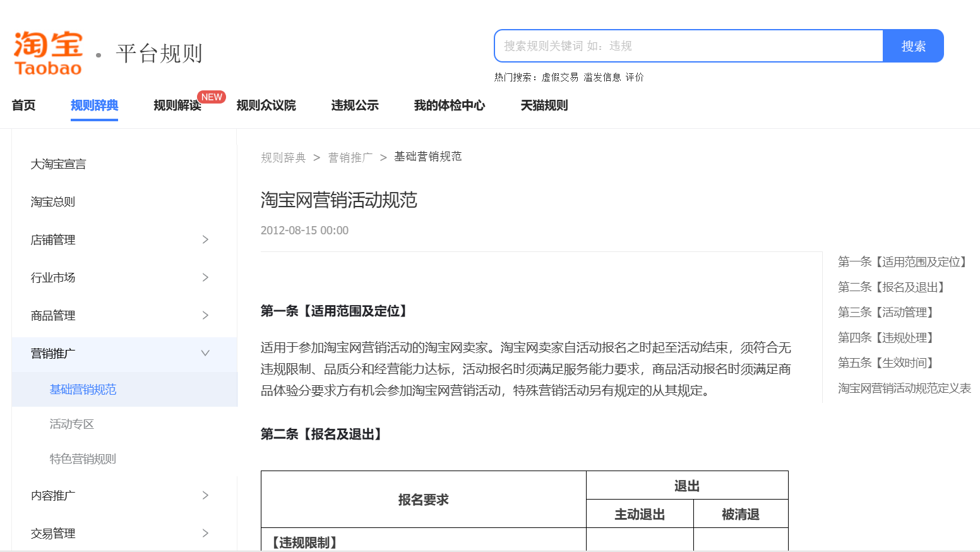980x552 pixels.
Task: Click the NEW badge on 规则解读
Action: point(212,97)
